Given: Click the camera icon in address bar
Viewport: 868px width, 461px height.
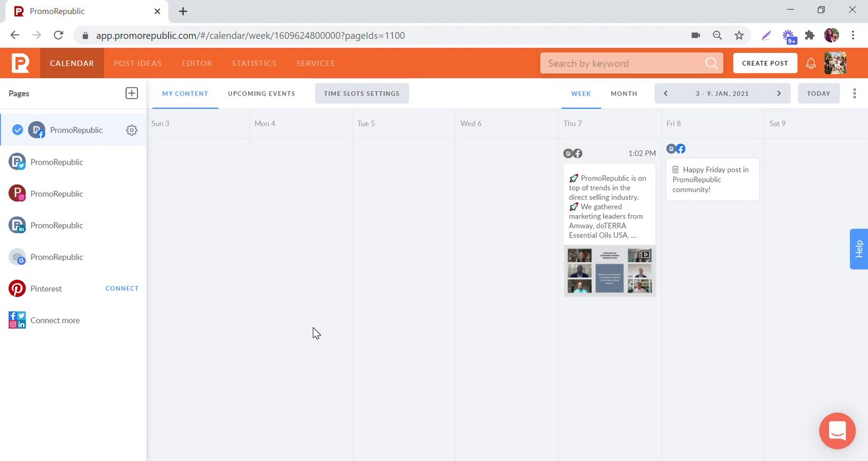Looking at the screenshot, I should (696, 35).
